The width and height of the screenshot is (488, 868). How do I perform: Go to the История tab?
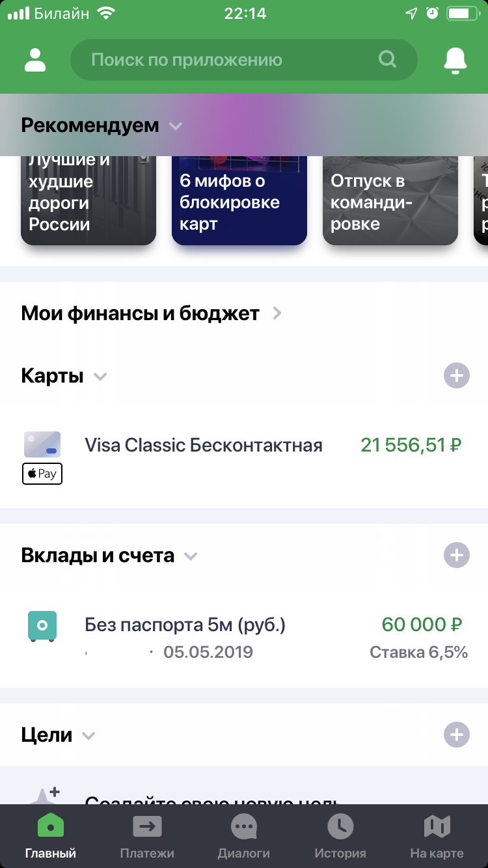click(x=340, y=837)
